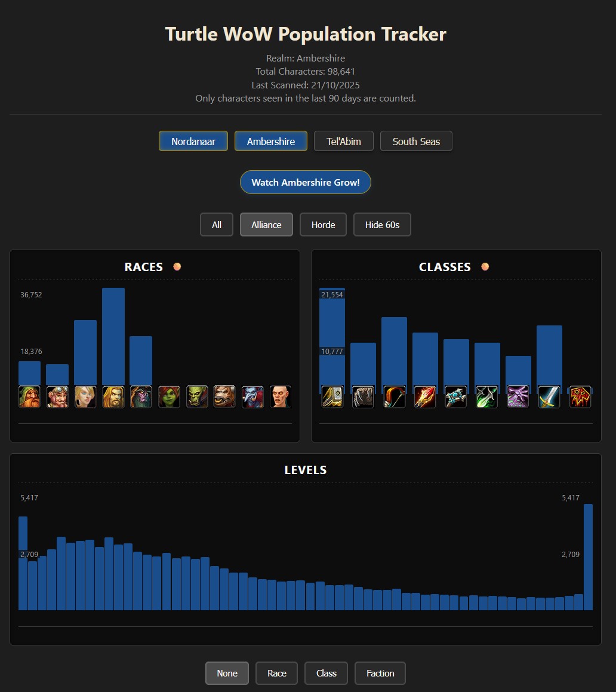Image resolution: width=616 pixels, height=692 pixels.
Task: Click the Tauren race portrait
Action: tap(224, 396)
